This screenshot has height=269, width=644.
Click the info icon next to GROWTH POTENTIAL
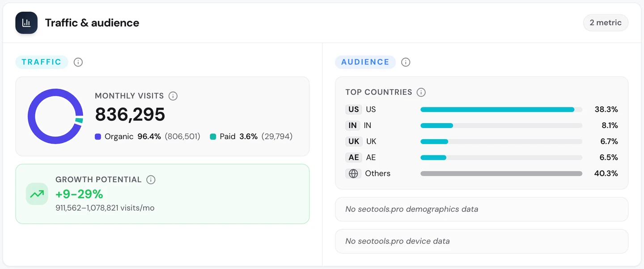[x=151, y=179]
